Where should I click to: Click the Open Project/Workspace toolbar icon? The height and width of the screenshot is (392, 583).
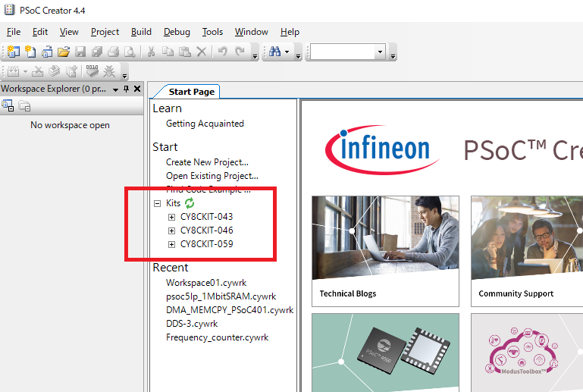47,52
